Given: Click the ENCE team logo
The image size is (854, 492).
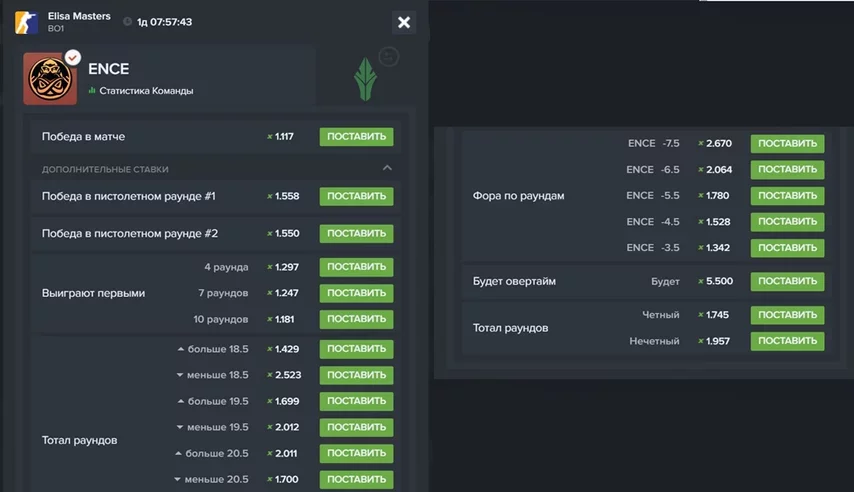Looking at the screenshot, I should [50, 79].
